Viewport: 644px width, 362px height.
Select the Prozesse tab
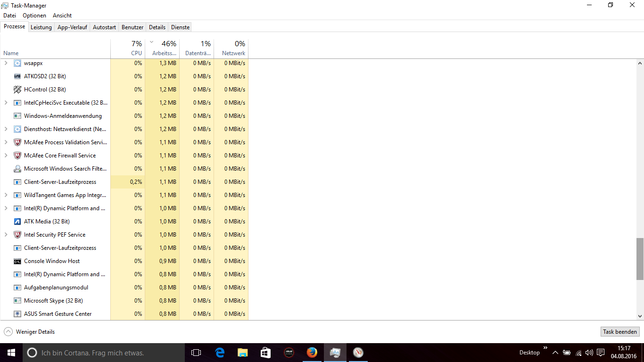coord(14,26)
